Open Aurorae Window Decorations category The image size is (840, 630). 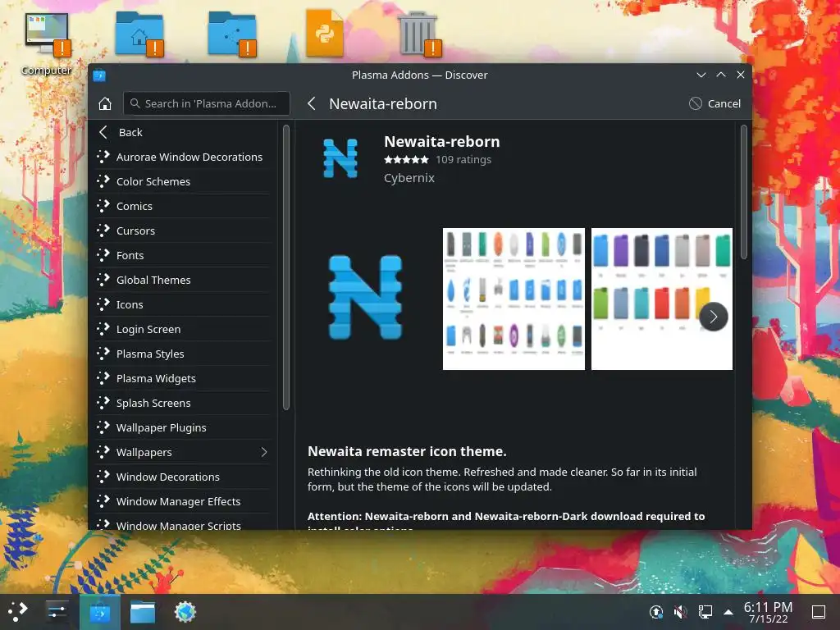click(x=183, y=157)
